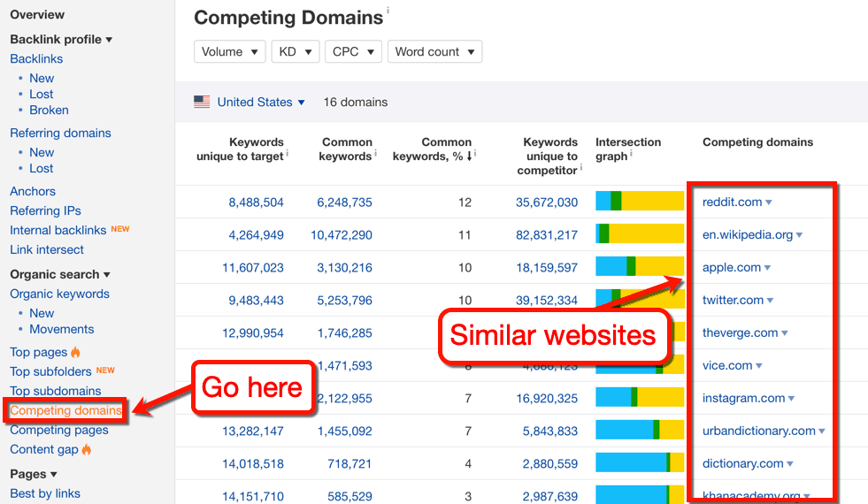This screenshot has width=868, height=504.
Task: Open twitter.com domain dropdown arrow
Action: coord(770,301)
